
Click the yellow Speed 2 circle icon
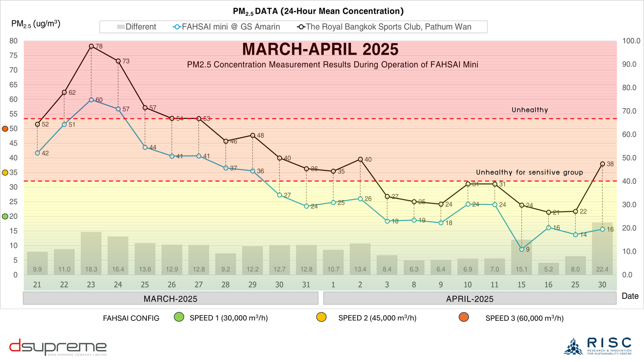321,317
